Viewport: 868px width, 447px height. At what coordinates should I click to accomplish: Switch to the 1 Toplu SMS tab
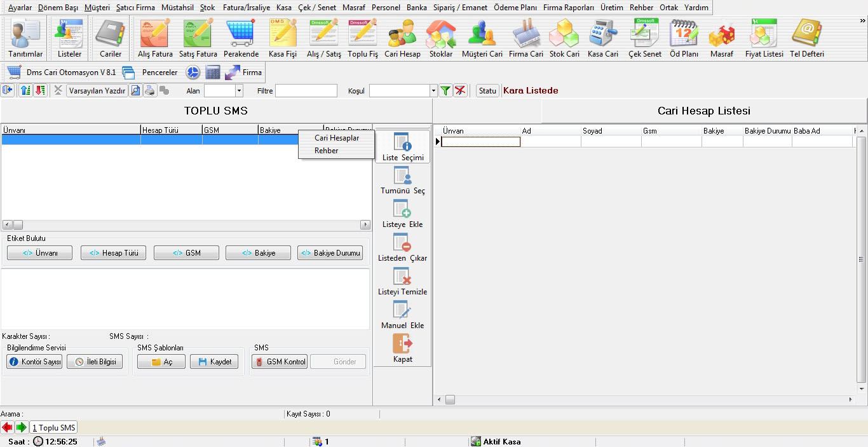tap(54, 428)
